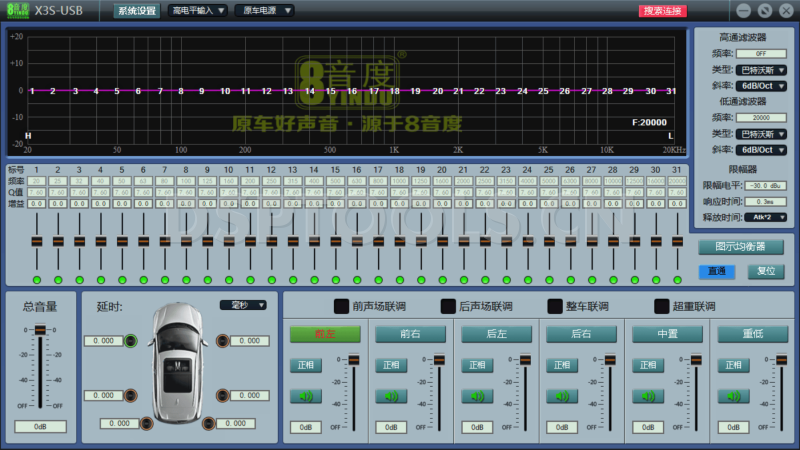The width and height of the screenshot is (800, 450).
Task: Open the 系统设置 menu
Action: click(x=135, y=10)
